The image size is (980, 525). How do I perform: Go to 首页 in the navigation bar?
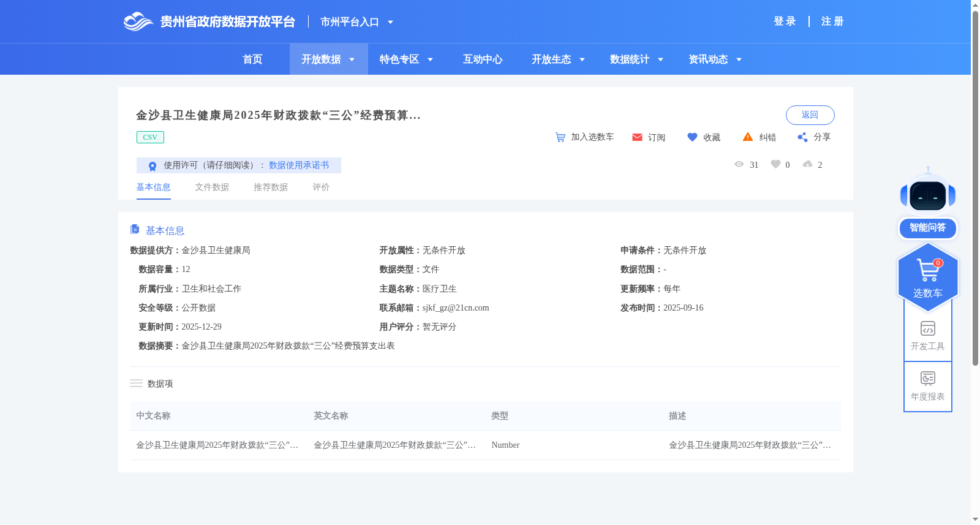pyautogui.click(x=252, y=59)
